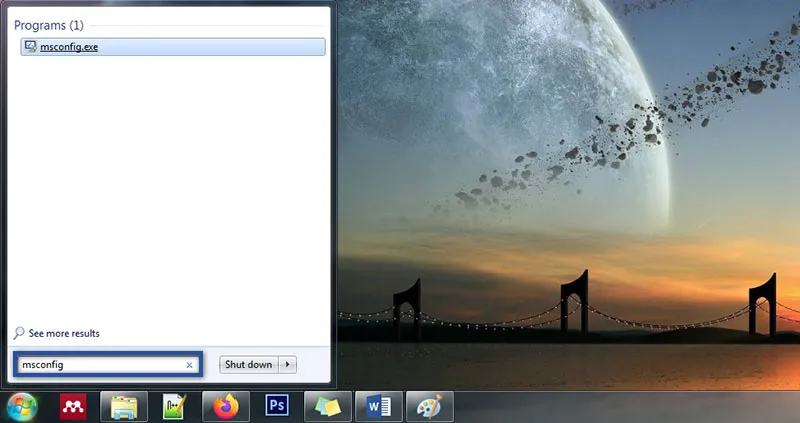Screen dimensions: 800x423
Task: Open Windows Explorer from the taskbar
Action: pyautogui.click(x=124, y=407)
